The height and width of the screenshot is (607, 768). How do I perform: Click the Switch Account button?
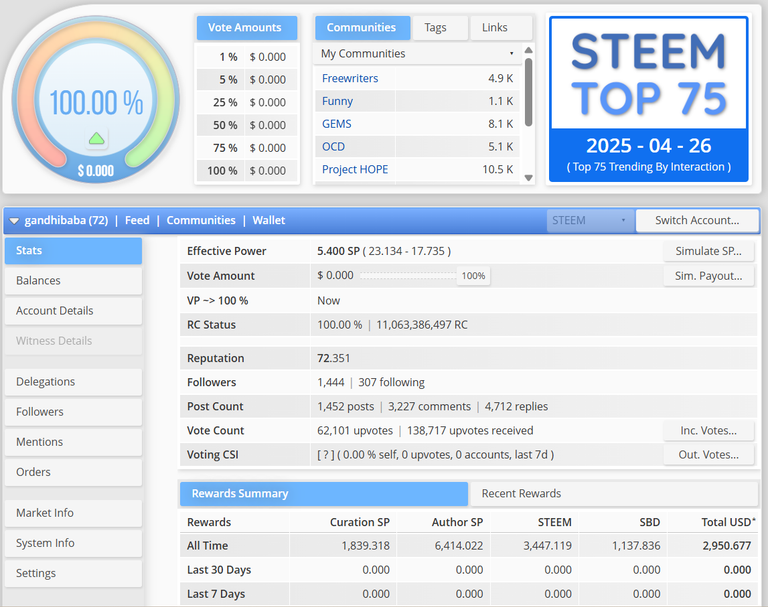(x=697, y=220)
